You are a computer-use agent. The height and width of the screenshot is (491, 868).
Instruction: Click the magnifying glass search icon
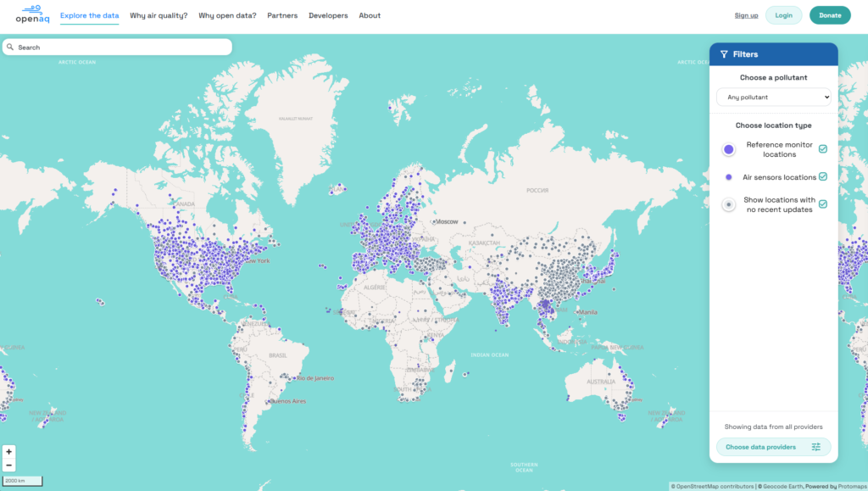tap(9, 47)
